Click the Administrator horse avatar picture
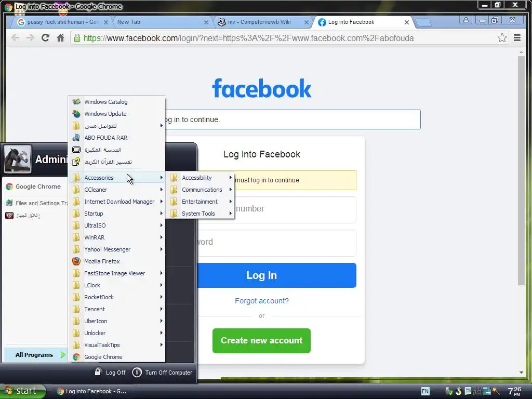The image size is (532, 399). [x=18, y=159]
